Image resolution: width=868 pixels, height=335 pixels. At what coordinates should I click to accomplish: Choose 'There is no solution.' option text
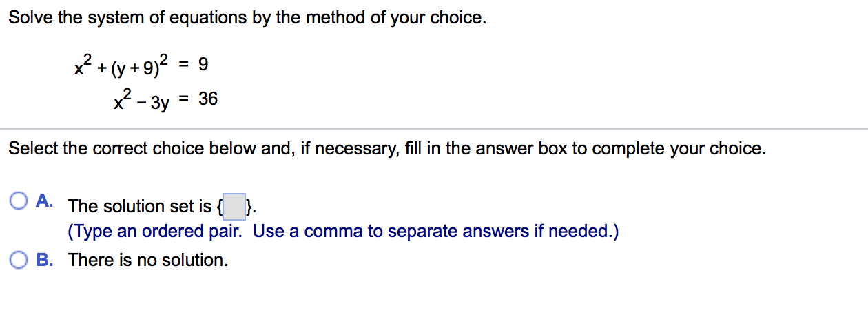148,261
